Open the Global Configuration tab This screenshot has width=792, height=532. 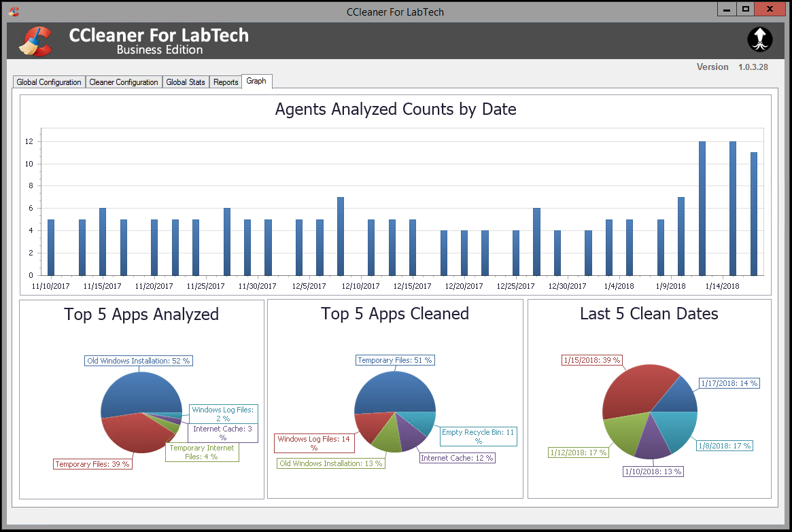click(x=48, y=82)
